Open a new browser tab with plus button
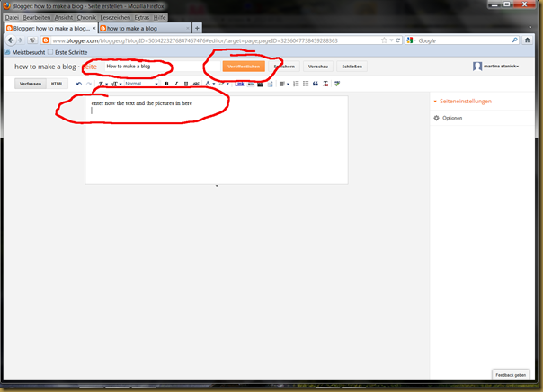This screenshot has width=543, height=392. point(197,29)
